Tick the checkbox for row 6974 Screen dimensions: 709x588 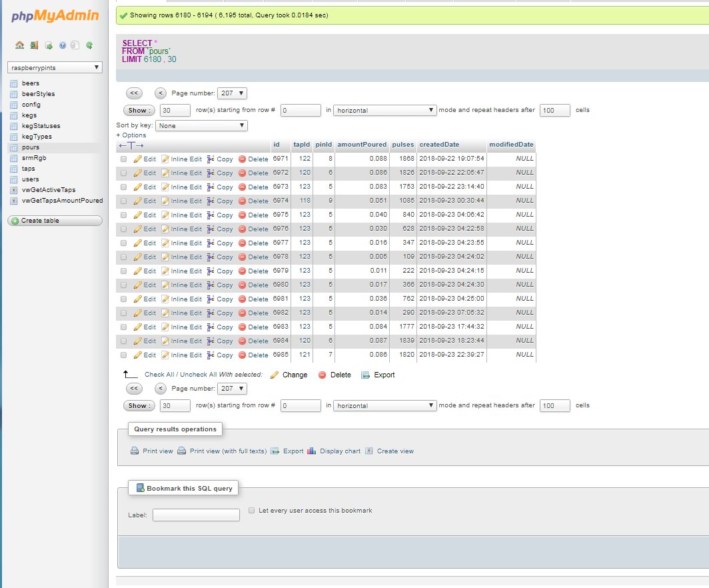coord(123,201)
